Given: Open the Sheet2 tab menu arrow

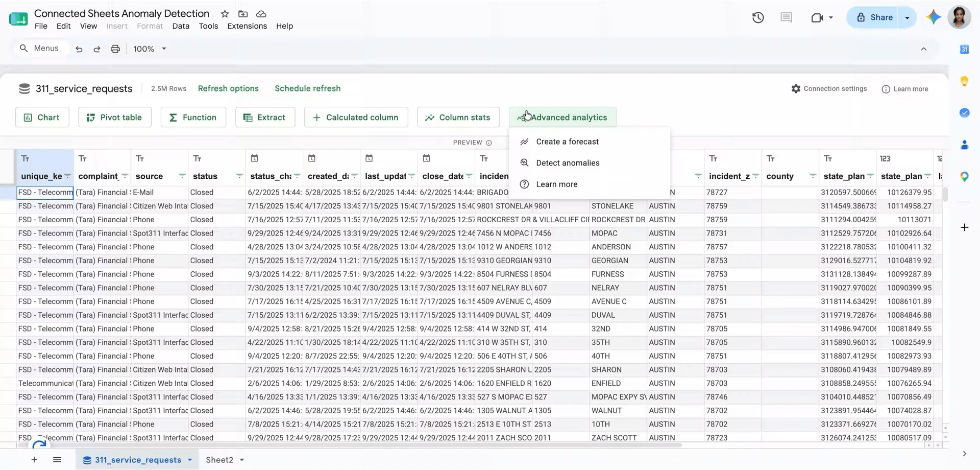Looking at the screenshot, I should [242, 460].
